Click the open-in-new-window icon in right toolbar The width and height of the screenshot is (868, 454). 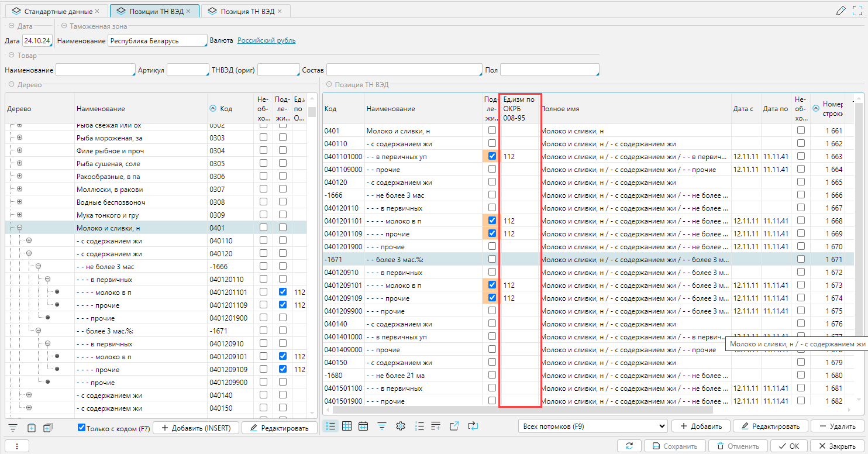[x=454, y=426]
